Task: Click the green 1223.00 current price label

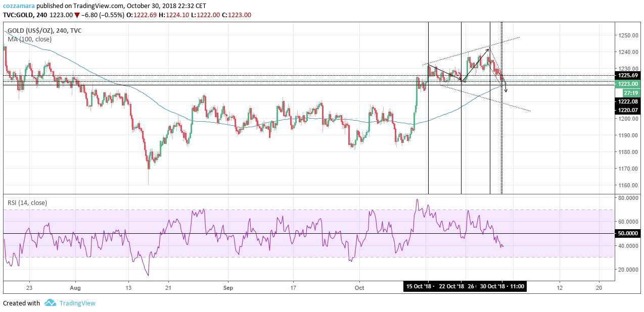Action: click(x=628, y=84)
